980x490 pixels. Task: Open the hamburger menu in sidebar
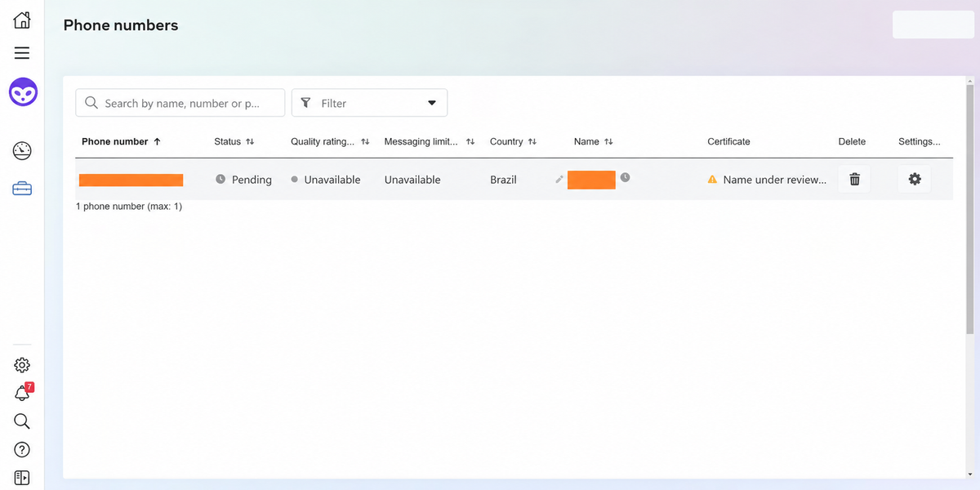(22, 53)
